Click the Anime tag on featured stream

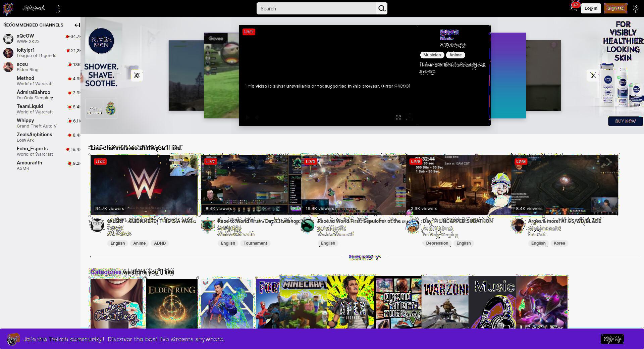[x=455, y=55]
